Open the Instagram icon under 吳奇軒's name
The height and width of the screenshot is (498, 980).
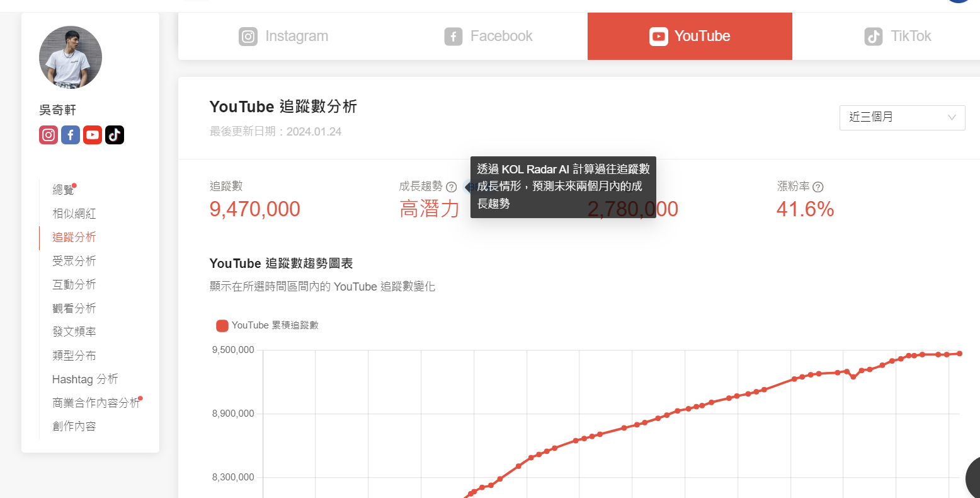coord(48,135)
